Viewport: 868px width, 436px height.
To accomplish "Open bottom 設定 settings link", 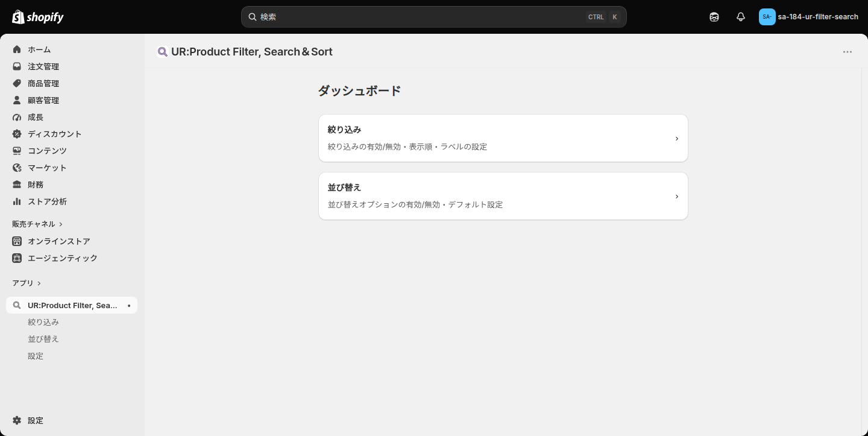I will (x=72, y=420).
